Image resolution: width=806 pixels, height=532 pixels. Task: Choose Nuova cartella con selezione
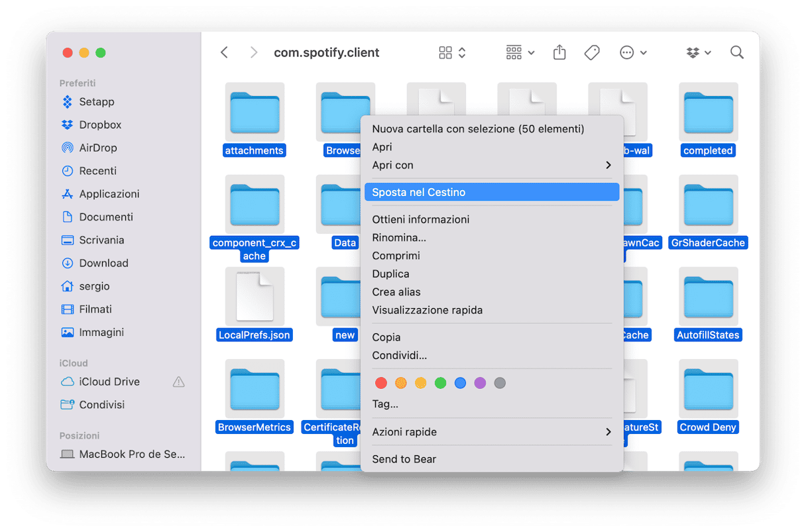[492, 129]
